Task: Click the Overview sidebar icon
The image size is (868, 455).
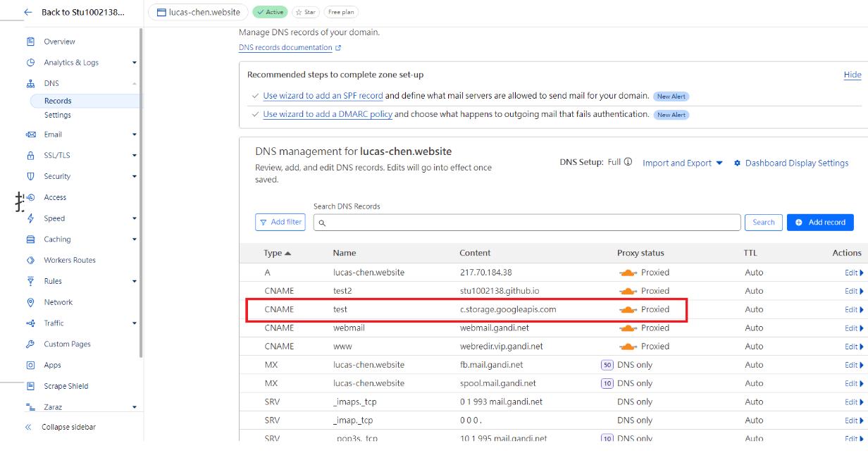Action: pos(30,42)
